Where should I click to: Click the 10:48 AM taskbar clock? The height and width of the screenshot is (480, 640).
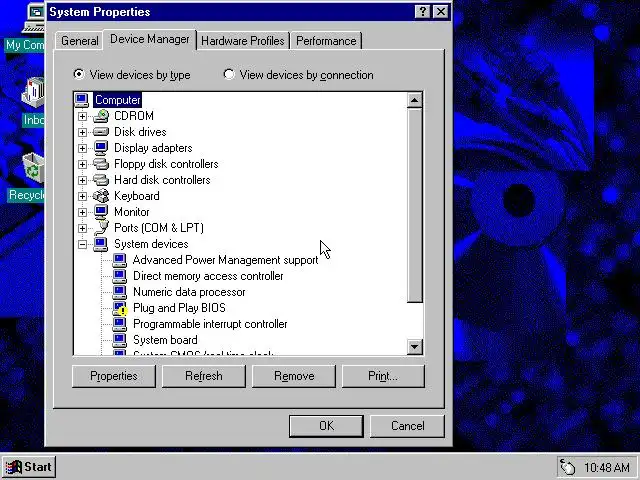tap(607, 467)
